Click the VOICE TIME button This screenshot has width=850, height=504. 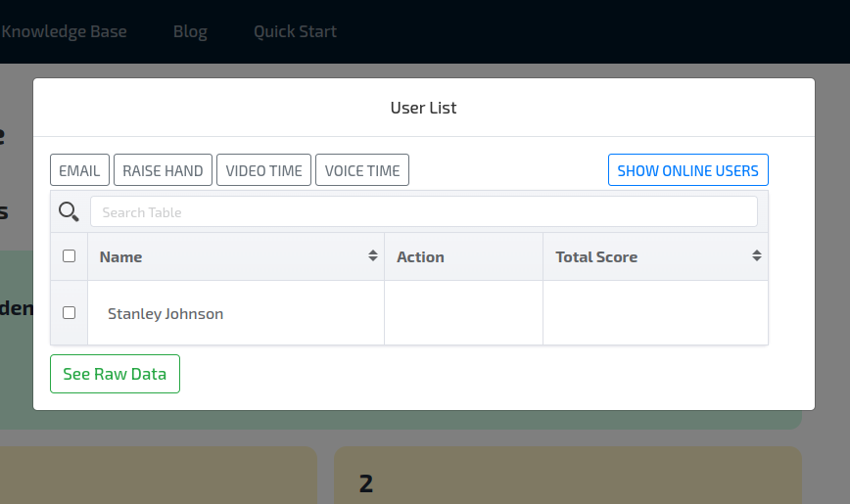coord(362,170)
